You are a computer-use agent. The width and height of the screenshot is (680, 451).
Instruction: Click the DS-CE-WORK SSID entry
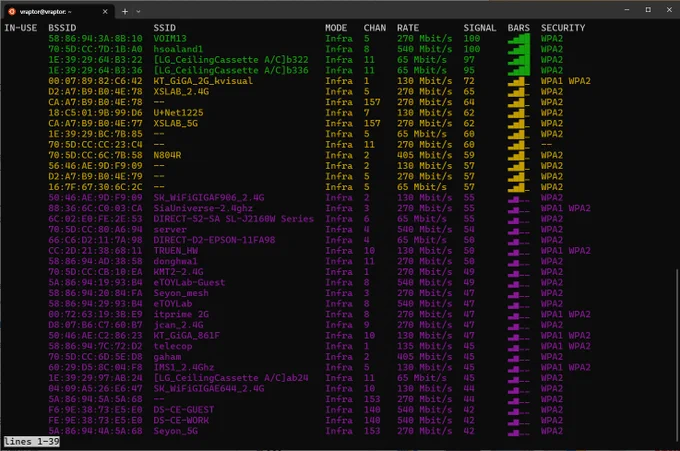pyautogui.click(x=181, y=421)
